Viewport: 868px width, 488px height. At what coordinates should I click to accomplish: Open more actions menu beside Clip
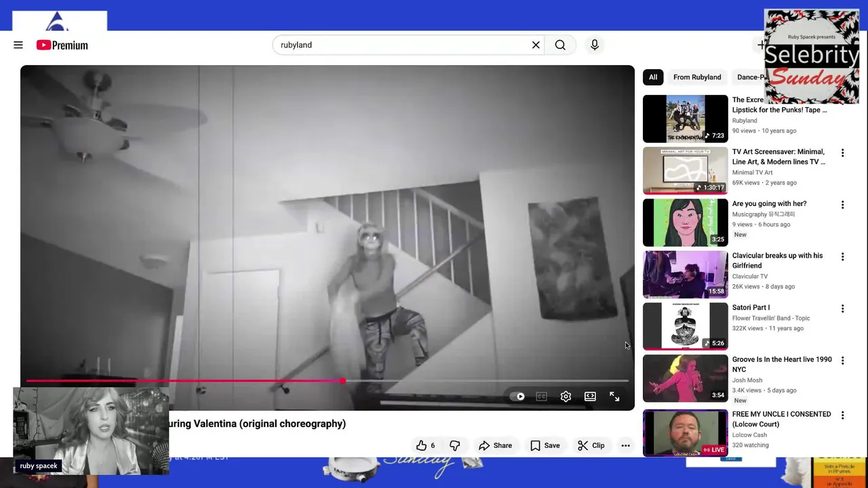625,445
